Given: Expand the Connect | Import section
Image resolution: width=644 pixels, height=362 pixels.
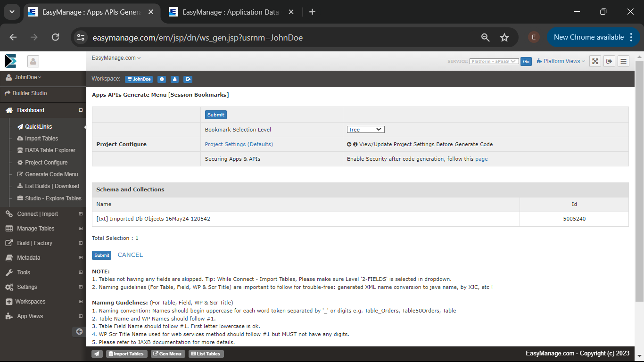Looking at the screenshot, I should [x=81, y=214].
